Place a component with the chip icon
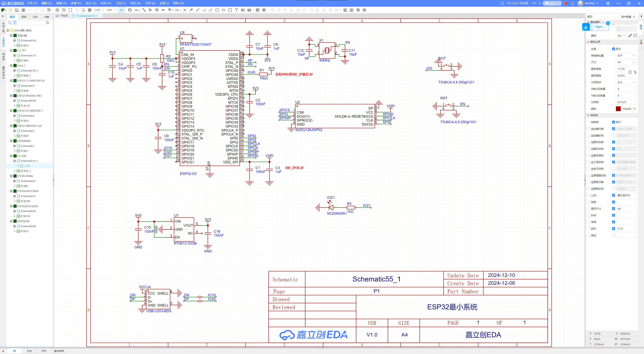 (x=130, y=10)
